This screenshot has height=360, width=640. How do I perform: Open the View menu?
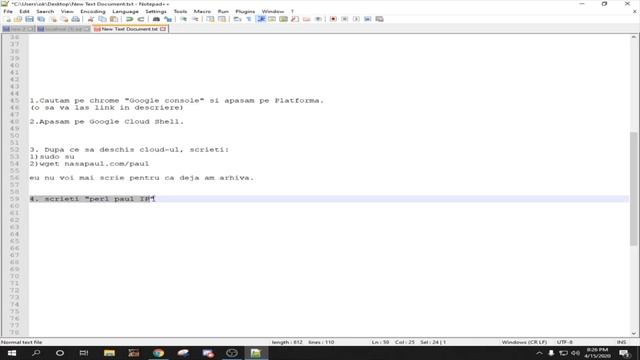[x=67, y=11]
